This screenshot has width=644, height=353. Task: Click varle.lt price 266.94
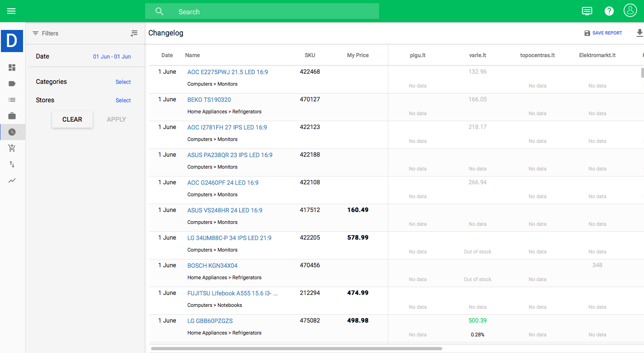point(478,182)
